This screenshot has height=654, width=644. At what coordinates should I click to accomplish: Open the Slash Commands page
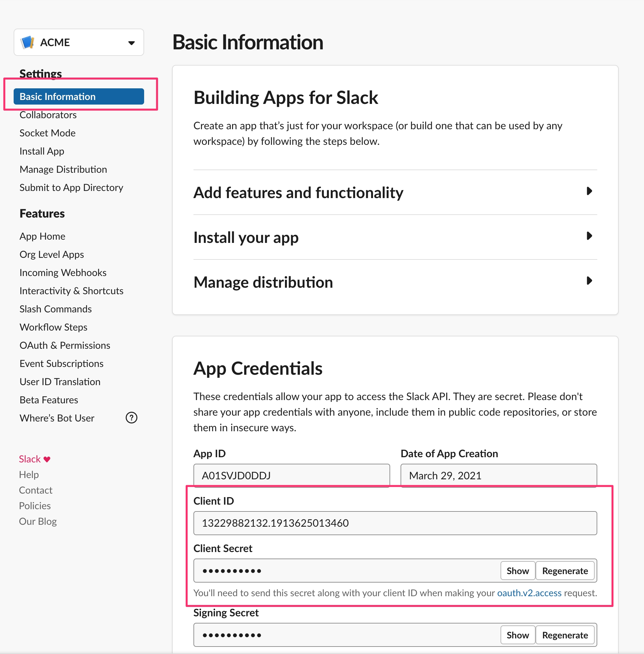tap(56, 309)
